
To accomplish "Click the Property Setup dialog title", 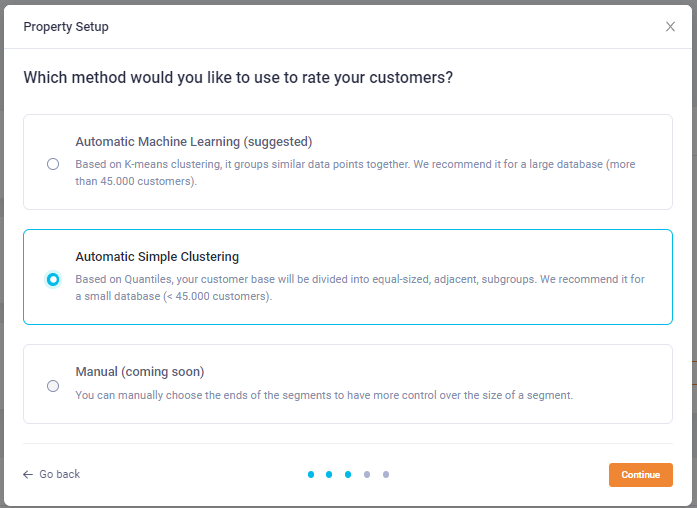I will pyautogui.click(x=66, y=27).
